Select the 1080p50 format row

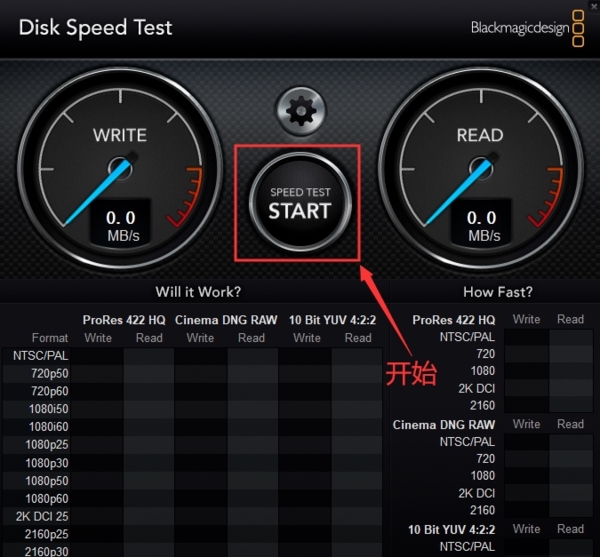(192, 480)
